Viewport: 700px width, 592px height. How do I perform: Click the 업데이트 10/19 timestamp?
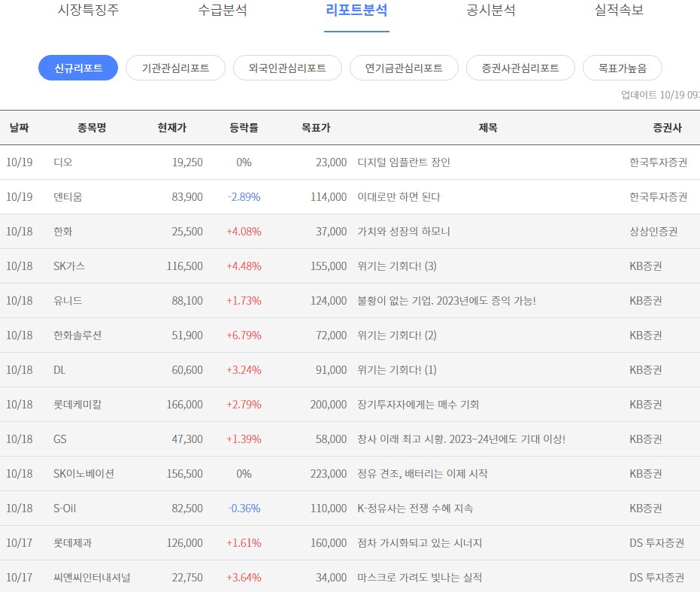click(660, 95)
